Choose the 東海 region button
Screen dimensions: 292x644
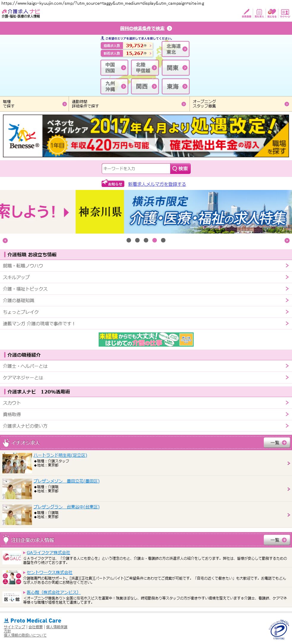[176, 86]
